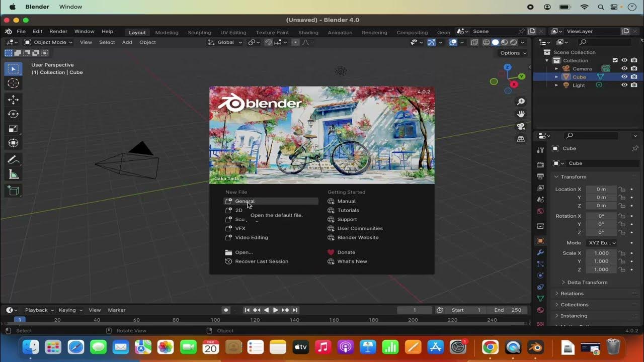This screenshot has height=362, width=644.
Task: Select the Transform tool
Action: 13,143
